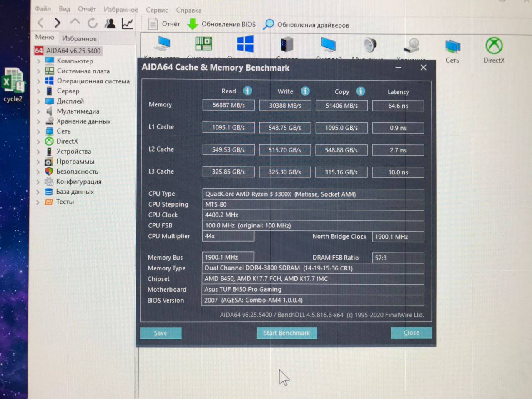This screenshot has height=399, width=532.
Task: Open the Файл menu
Action: click(x=43, y=8)
